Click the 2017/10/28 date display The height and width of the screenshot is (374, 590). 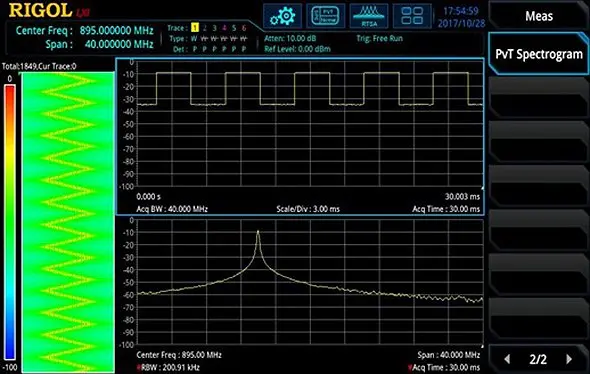(x=461, y=23)
